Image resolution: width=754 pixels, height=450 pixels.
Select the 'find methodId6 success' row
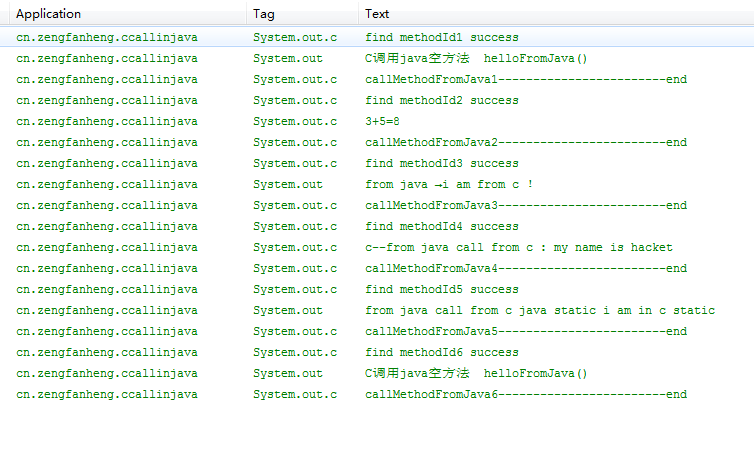click(377, 352)
